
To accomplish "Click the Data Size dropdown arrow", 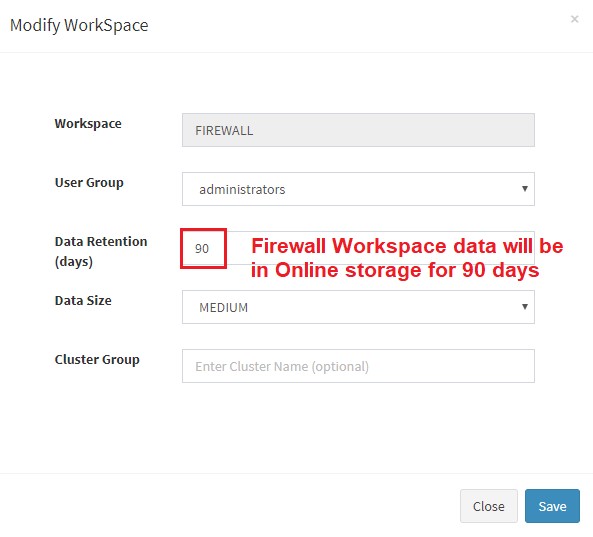I will [x=525, y=307].
